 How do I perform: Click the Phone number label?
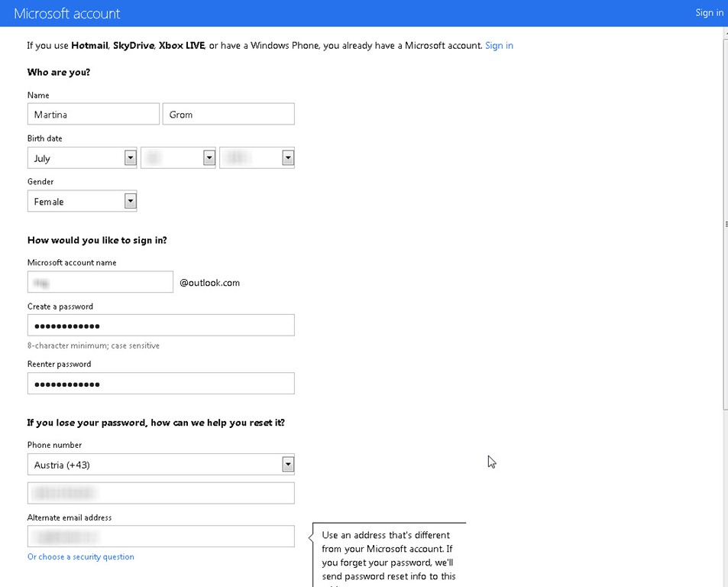pyautogui.click(x=54, y=445)
